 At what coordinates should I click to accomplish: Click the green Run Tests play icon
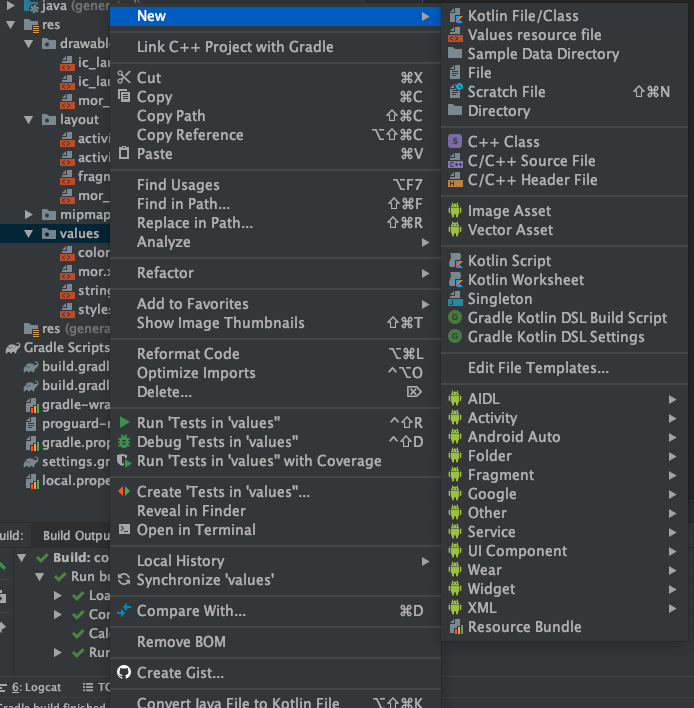pyautogui.click(x=124, y=422)
